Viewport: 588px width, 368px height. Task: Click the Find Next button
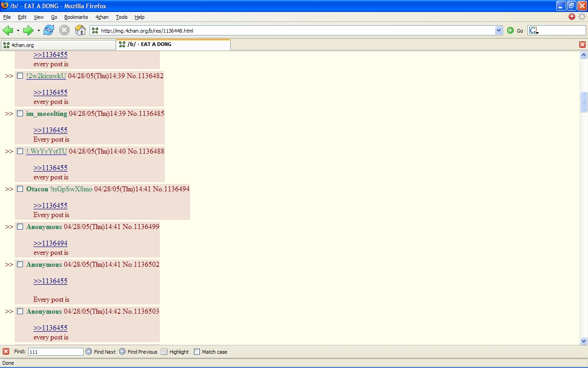pyautogui.click(x=101, y=351)
